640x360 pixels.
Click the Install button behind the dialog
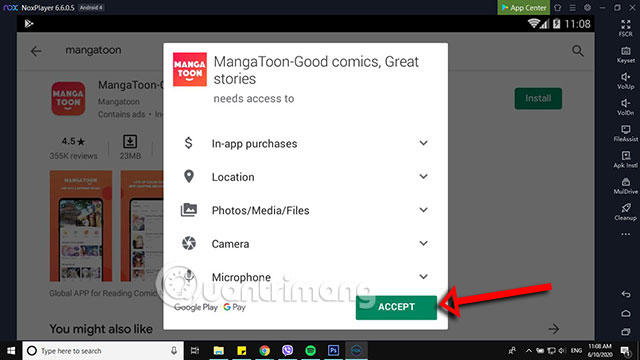click(538, 98)
